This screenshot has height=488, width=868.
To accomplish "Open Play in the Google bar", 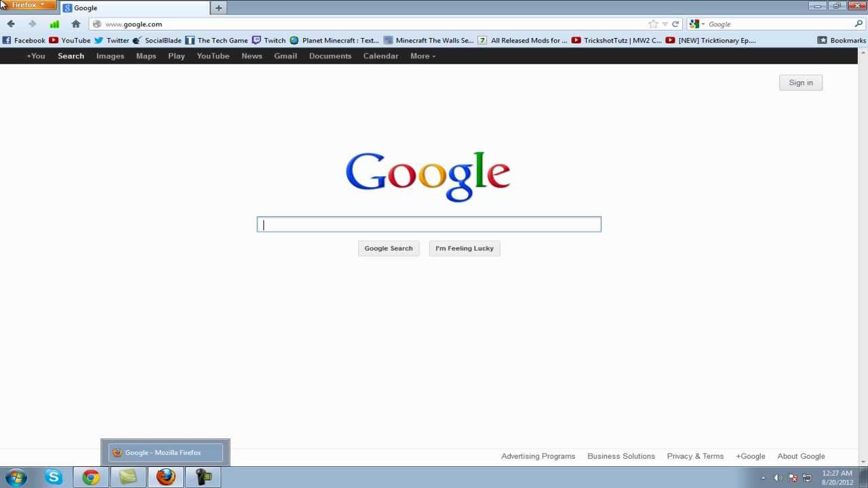I will pyautogui.click(x=176, y=56).
